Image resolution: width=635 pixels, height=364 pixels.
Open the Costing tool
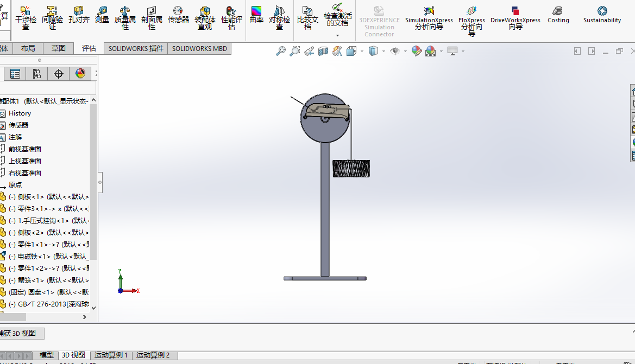[558, 15]
